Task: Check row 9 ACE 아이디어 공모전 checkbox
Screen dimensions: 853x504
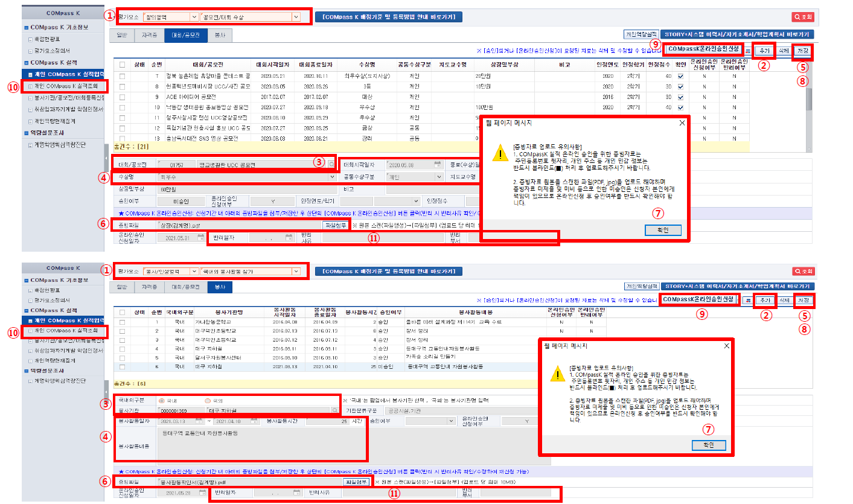Action: (123, 96)
